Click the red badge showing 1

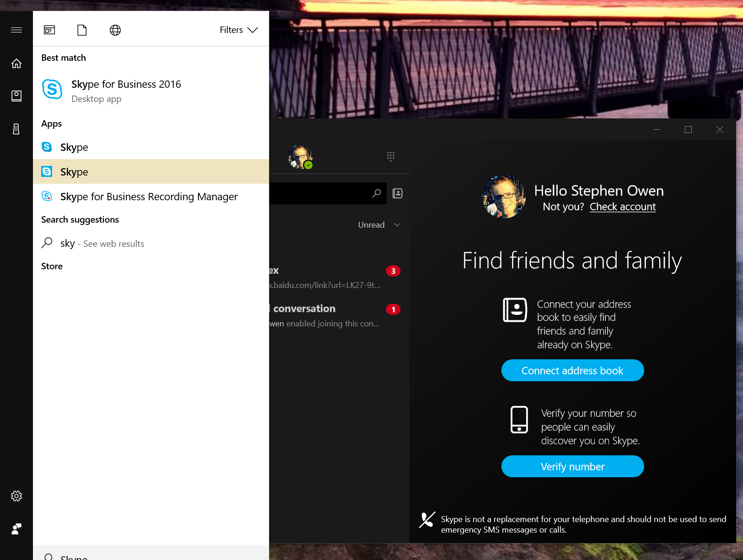coord(393,309)
